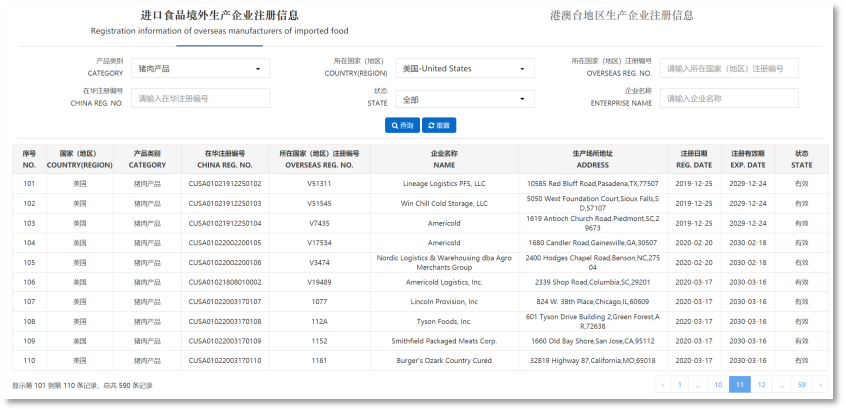The width and height of the screenshot is (844, 410).
Task: Go to previous page arrow
Action: 663,385
